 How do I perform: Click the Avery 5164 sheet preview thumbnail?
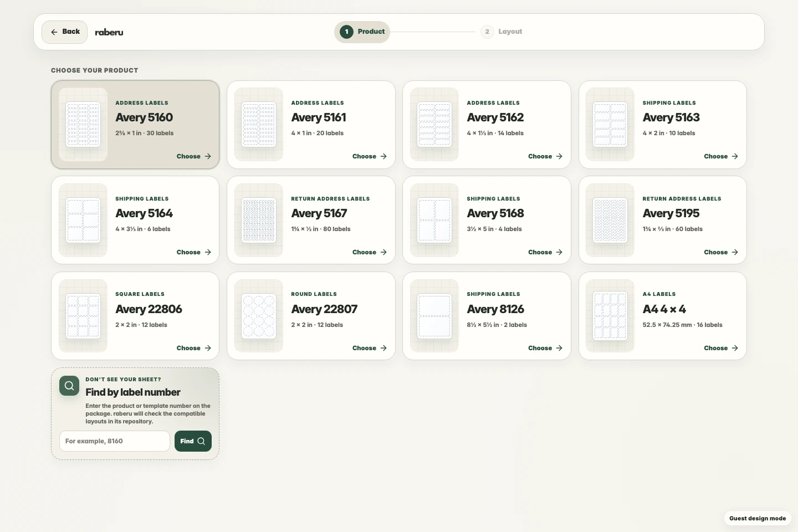[83, 220]
